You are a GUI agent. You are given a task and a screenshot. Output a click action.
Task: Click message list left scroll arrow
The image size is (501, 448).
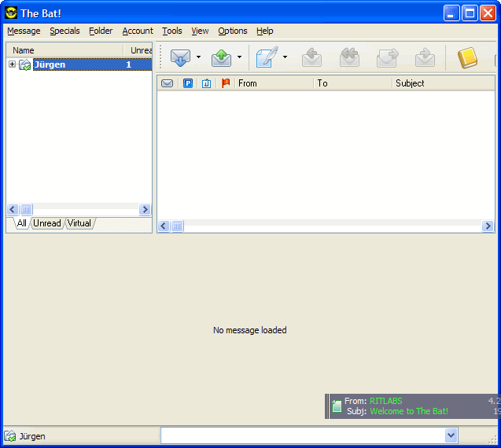click(164, 226)
